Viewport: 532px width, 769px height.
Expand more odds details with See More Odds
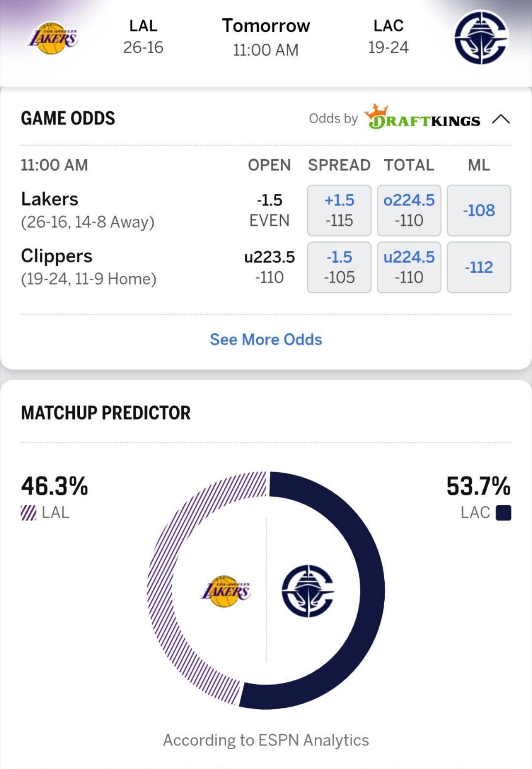click(266, 339)
